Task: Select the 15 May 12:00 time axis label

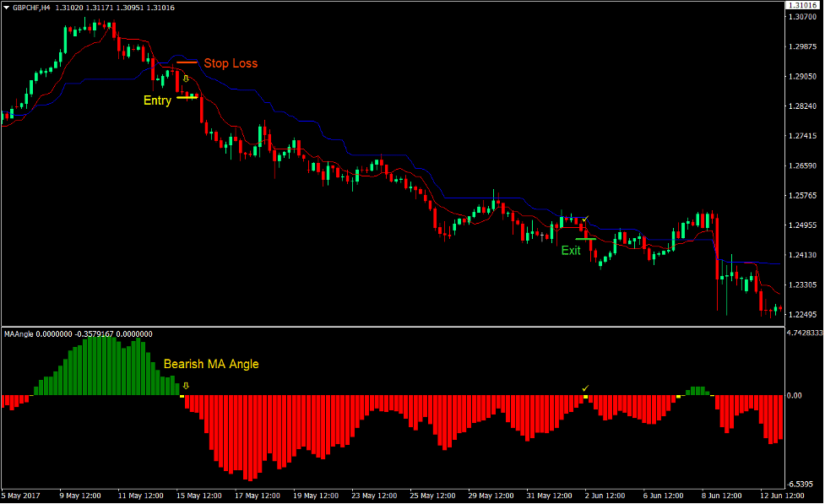Action: pyautogui.click(x=199, y=496)
